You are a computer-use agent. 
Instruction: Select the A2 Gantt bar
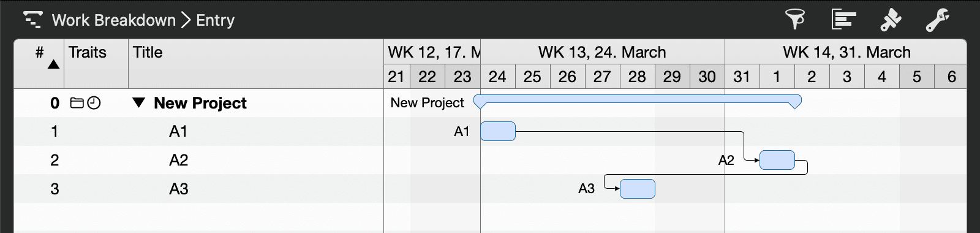777,160
